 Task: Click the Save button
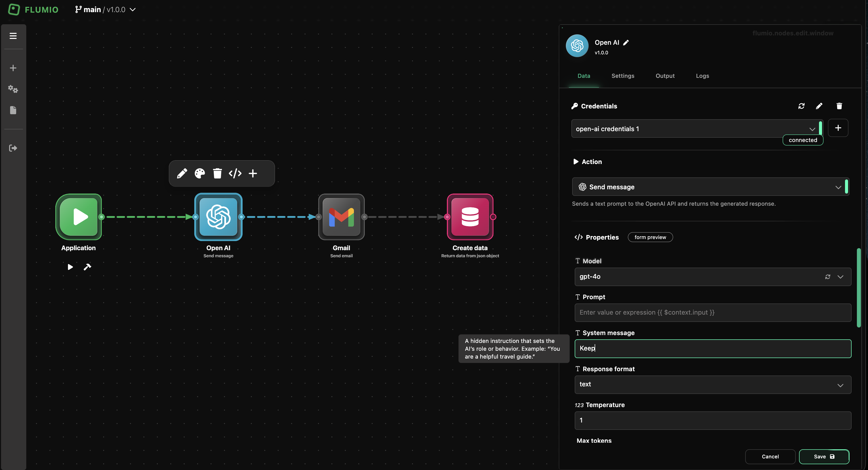tap(824, 457)
